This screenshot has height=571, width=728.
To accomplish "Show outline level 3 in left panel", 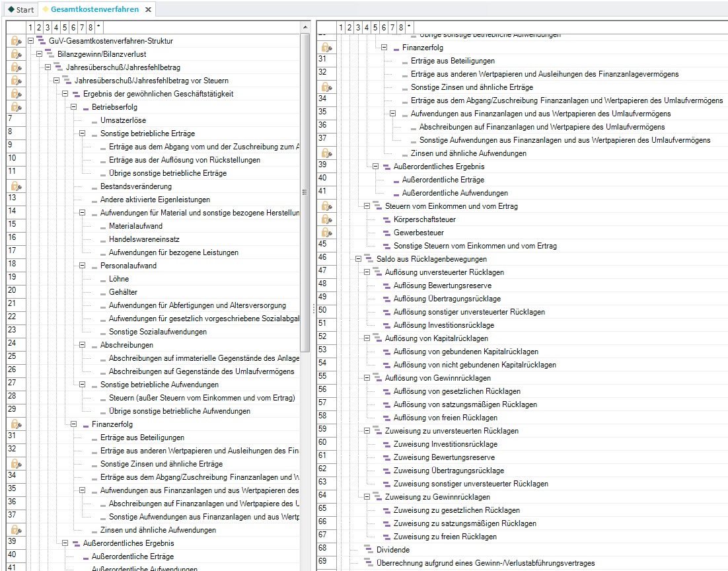I will coord(48,27).
